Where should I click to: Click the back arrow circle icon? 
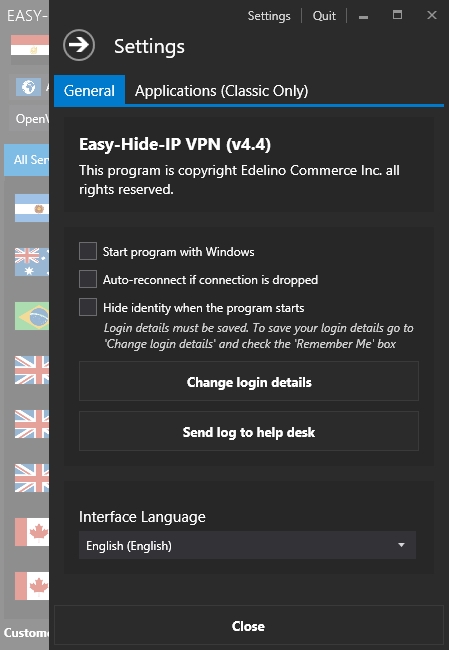coord(79,45)
